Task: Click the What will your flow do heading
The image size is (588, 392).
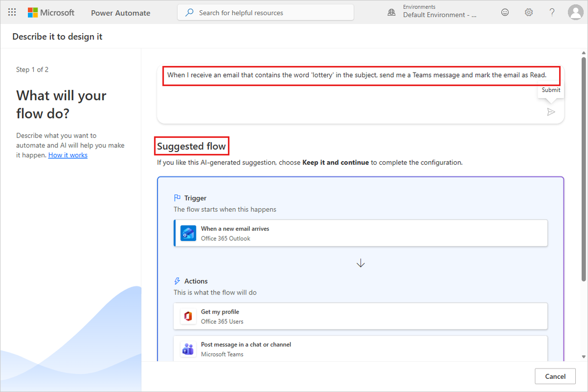Action: [x=61, y=104]
